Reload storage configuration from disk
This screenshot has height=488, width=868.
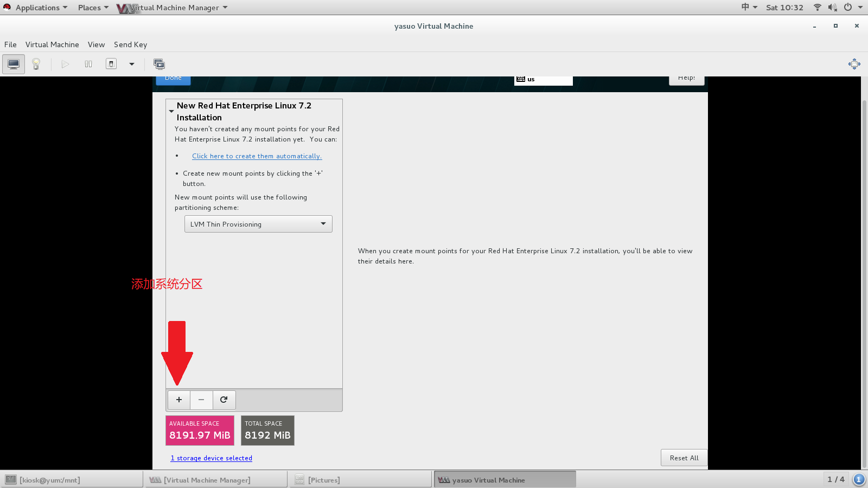pos(224,400)
